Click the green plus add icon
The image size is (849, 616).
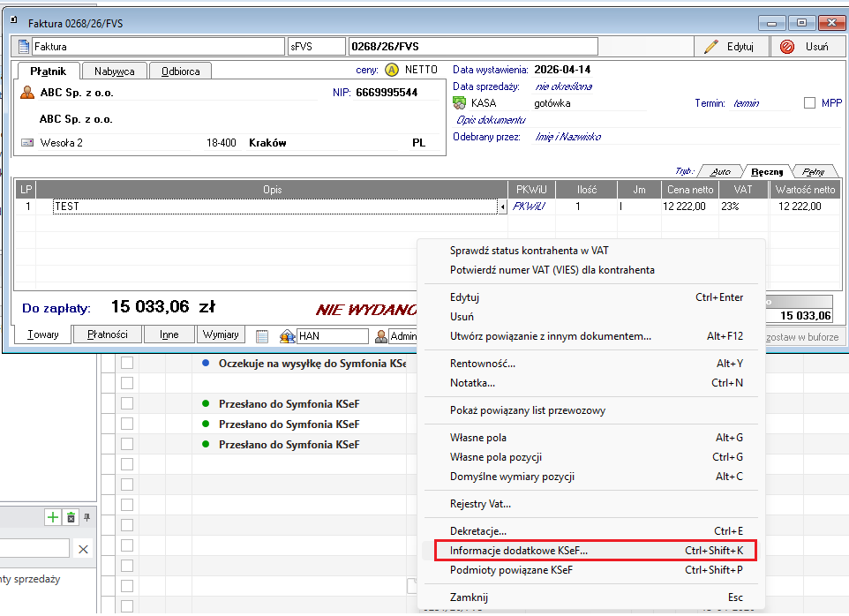(x=53, y=517)
